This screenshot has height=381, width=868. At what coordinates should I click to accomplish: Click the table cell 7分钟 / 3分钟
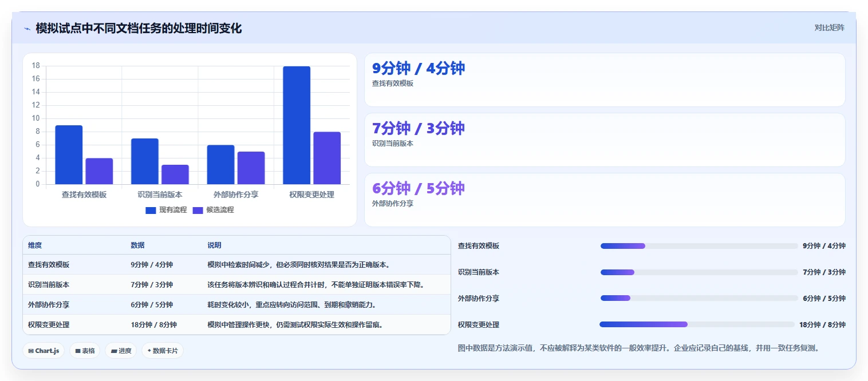click(x=152, y=284)
